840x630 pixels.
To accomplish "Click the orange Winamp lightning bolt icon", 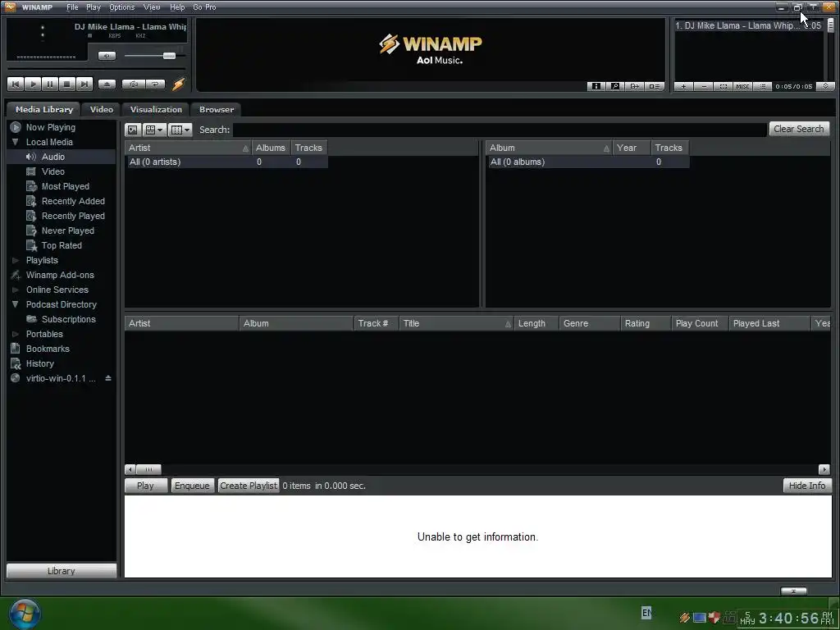I will pyautogui.click(x=178, y=84).
